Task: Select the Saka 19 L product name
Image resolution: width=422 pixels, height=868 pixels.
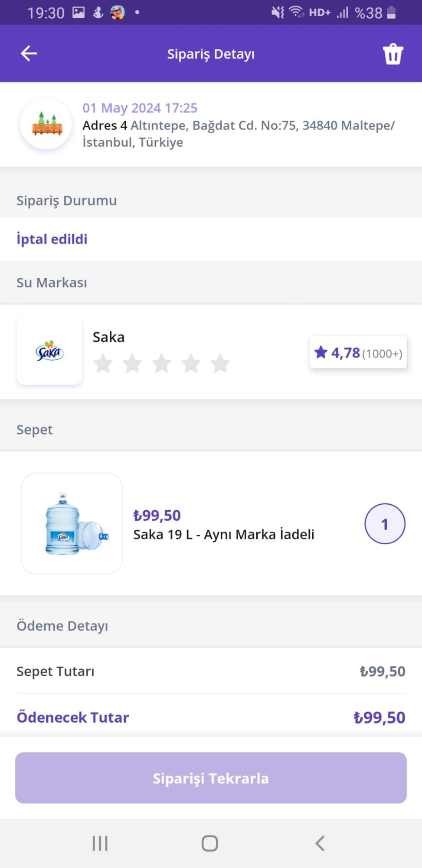Action: (x=223, y=534)
